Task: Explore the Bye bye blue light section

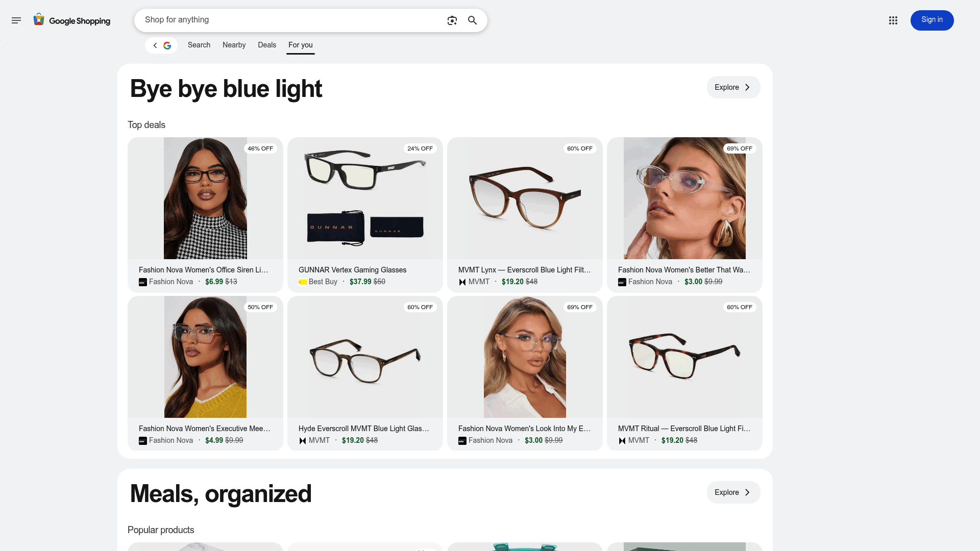Action: [x=733, y=87]
